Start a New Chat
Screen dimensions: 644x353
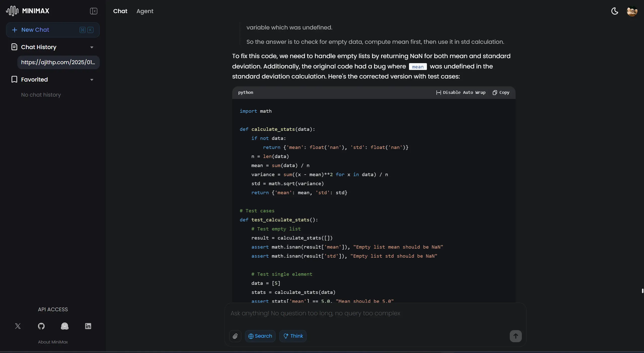click(x=53, y=30)
